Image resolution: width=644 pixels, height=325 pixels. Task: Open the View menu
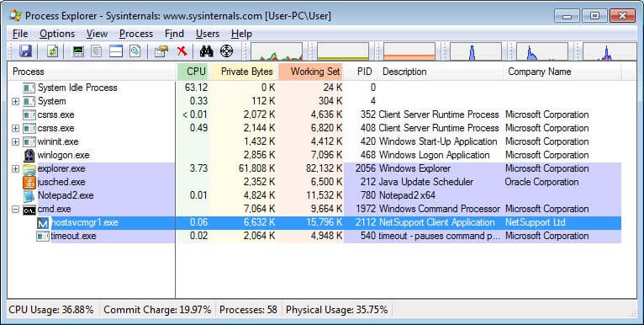tap(97, 34)
